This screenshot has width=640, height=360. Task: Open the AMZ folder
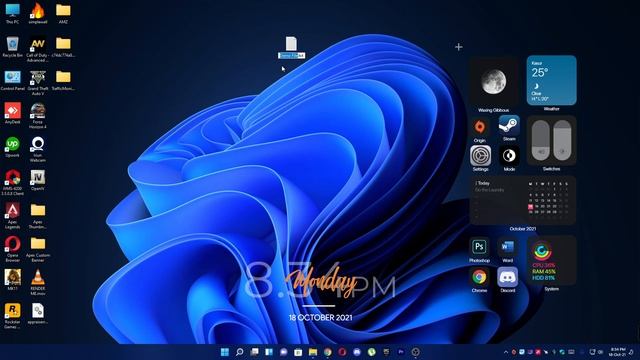pyautogui.click(x=63, y=13)
